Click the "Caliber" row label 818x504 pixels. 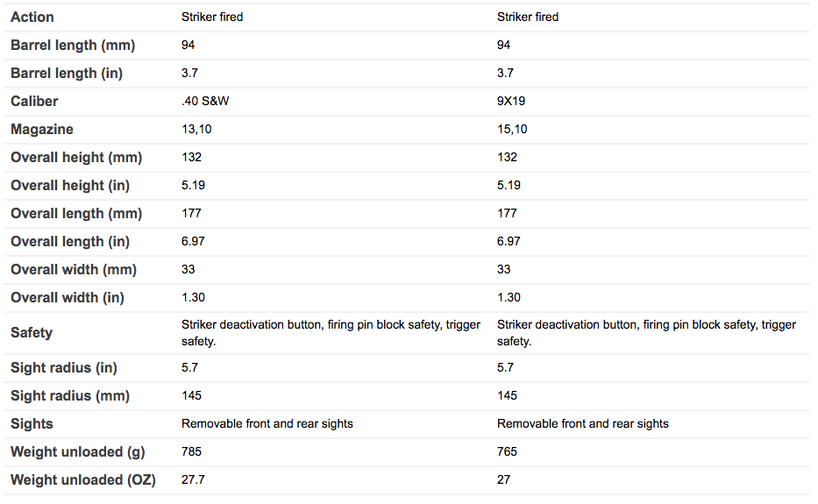(34, 101)
